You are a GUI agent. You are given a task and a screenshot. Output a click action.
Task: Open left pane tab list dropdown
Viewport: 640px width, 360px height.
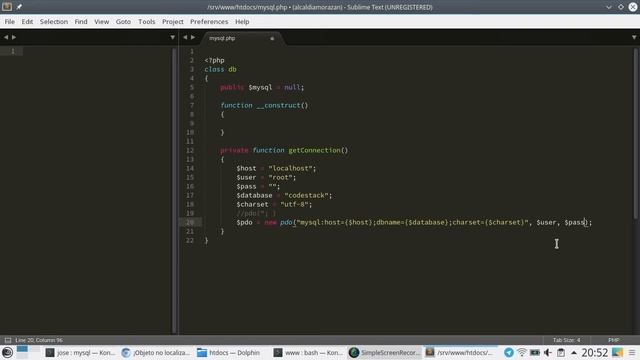[x=173, y=37]
